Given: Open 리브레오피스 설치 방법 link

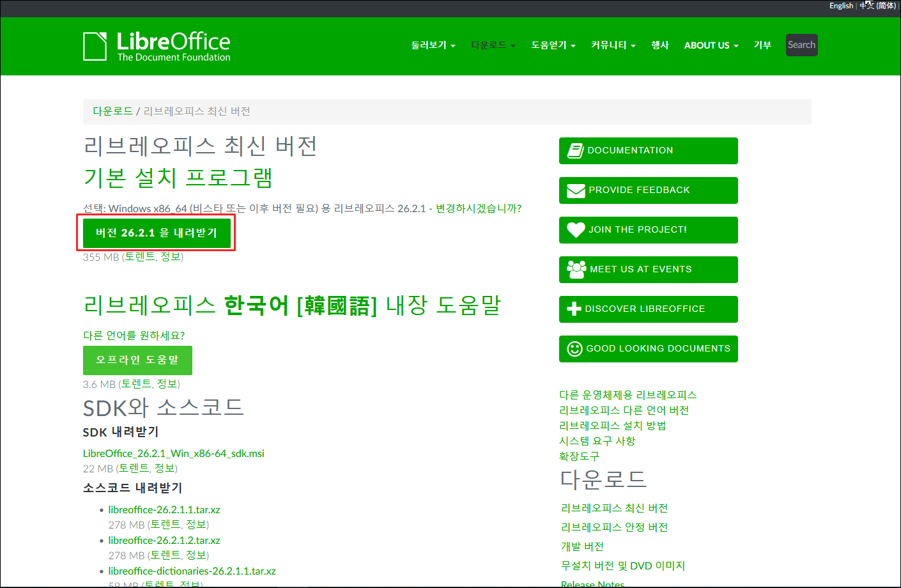Looking at the screenshot, I should coord(612,426).
